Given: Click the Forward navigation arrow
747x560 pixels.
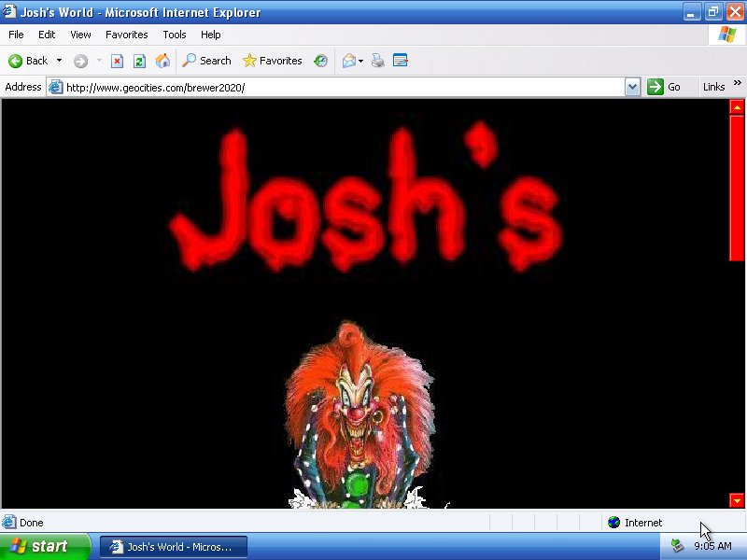Looking at the screenshot, I should click(x=80, y=61).
